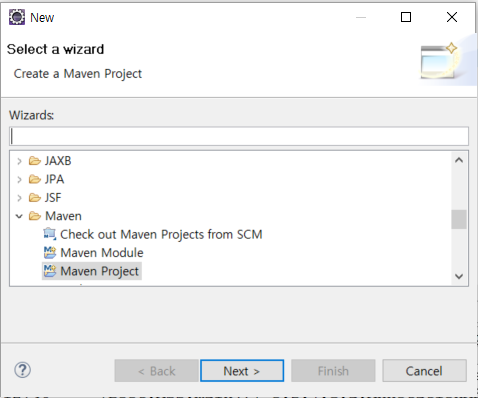This screenshot has height=398, width=478.
Task: Click the Check out Maven Projects icon
Action: [50, 234]
